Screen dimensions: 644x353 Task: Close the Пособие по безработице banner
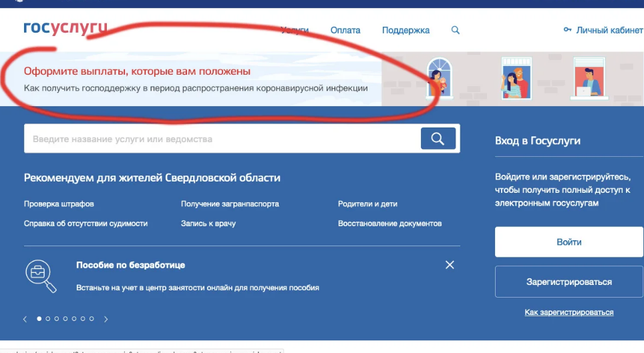coord(450,265)
